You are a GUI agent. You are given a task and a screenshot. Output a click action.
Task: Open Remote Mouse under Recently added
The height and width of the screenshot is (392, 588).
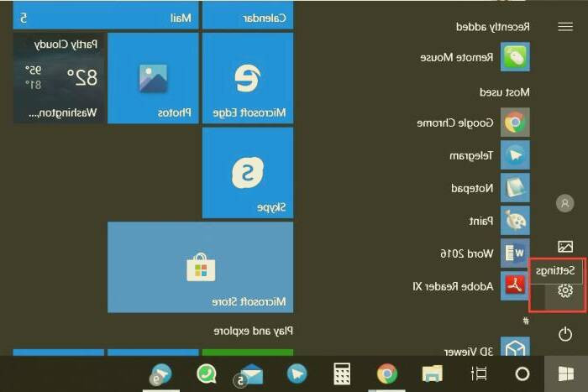pos(514,58)
